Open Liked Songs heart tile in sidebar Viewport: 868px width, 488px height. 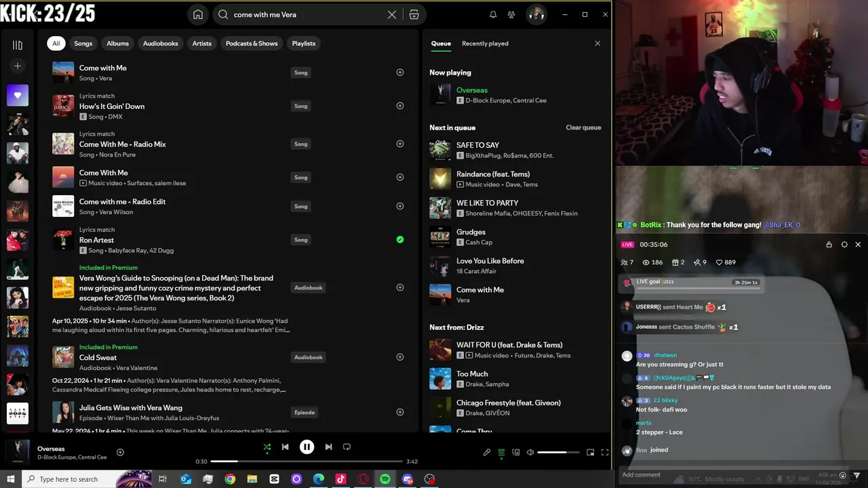[18, 96]
